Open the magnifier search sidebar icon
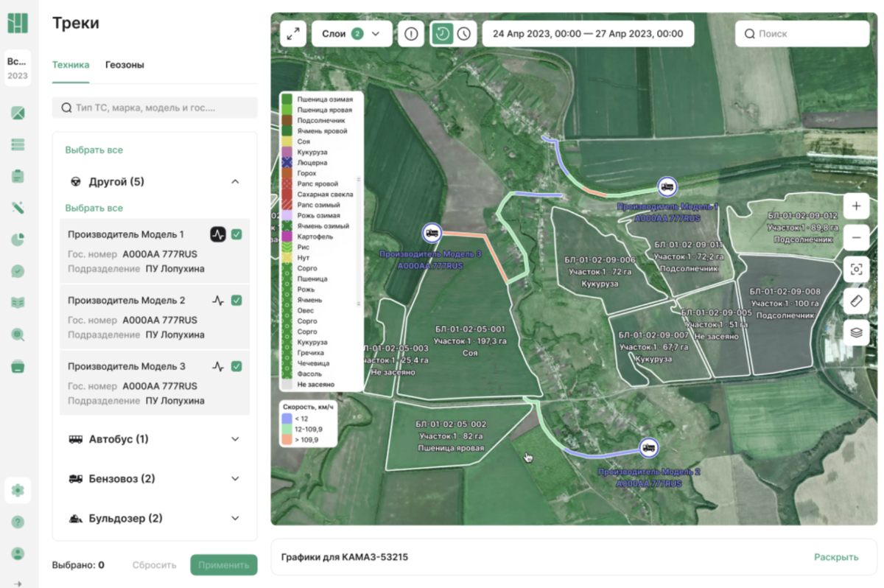The height and width of the screenshot is (588, 884). pyautogui.click(x=18, y=335)
